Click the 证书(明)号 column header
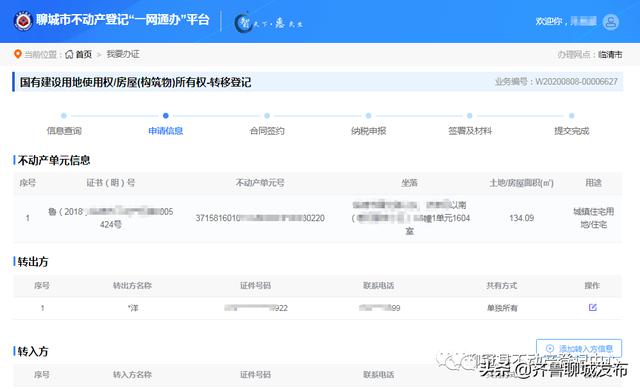640x389 pixels. pos(111,182)
